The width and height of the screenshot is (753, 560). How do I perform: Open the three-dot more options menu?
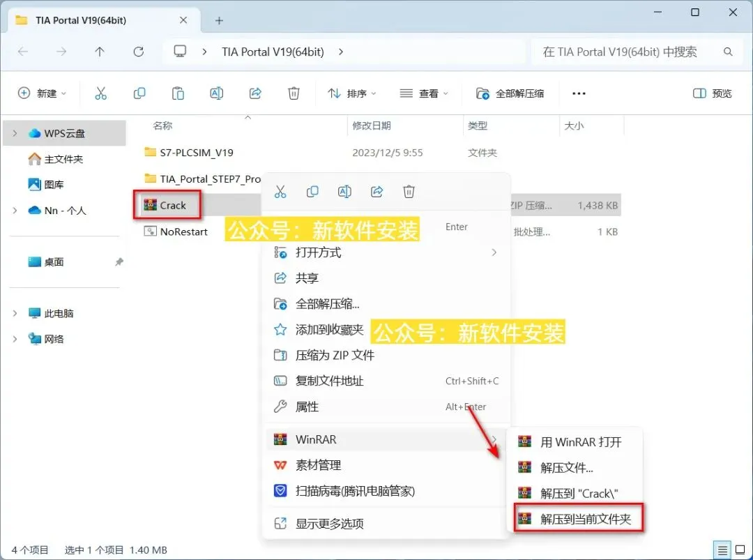579,93
